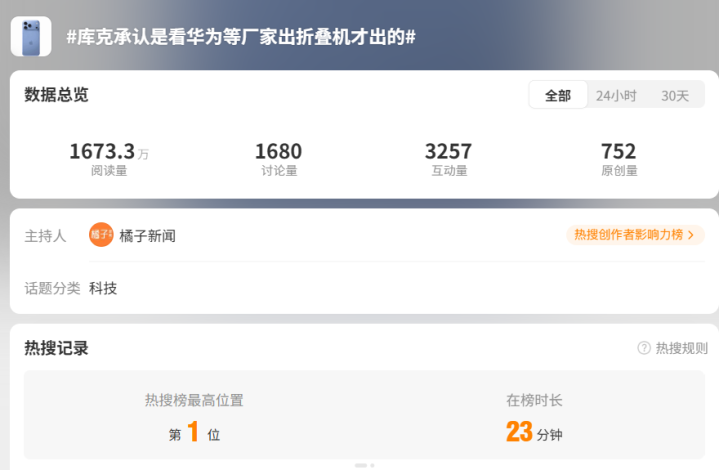The width and height of the screenshot is (719, 470).
Task: Click the 3257 互动量 statistic
Action: coord(449,159)
